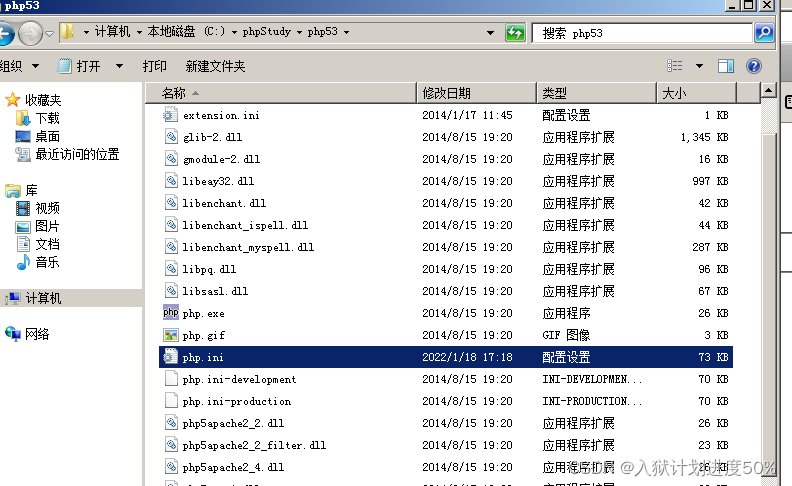792x486 pixels.
Task: Click the green refresh button by address bar
Action: tap(515, 33)
